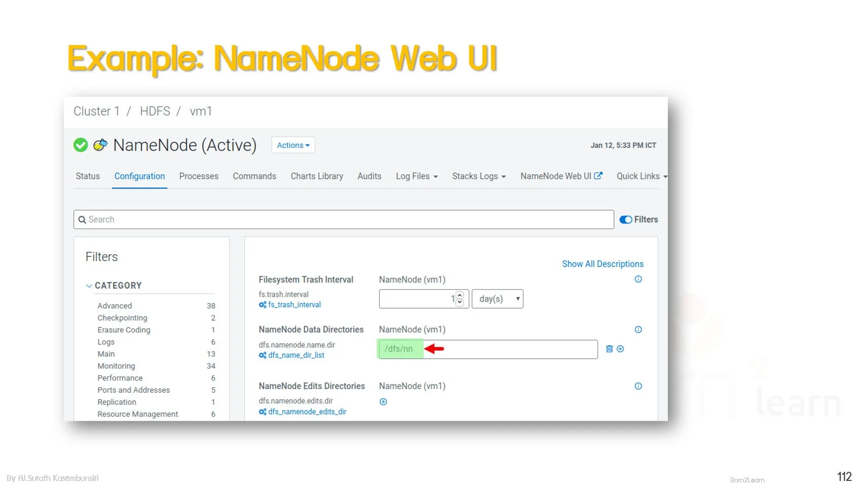The height and width of the screenshot is (487, 868).
Task: Click the Jan 12, 5:33 PM ICT timestamp
Action: click(623, 145)
